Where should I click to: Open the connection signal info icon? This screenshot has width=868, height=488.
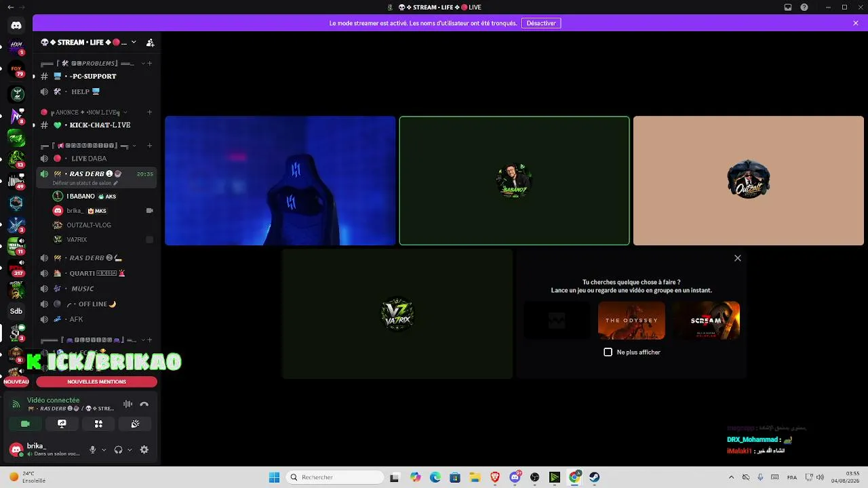coord(16,404)
